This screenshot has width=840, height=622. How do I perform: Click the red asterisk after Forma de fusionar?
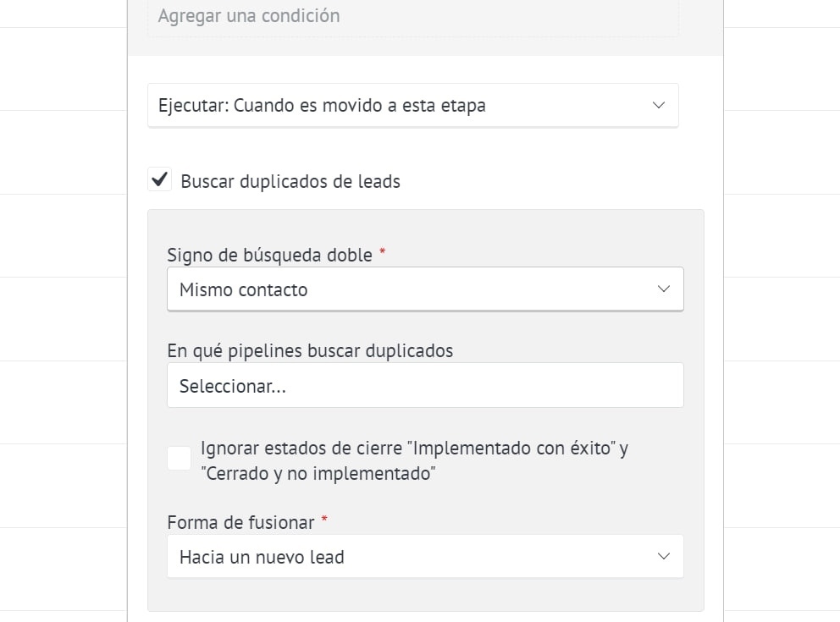tap(324, 521)
